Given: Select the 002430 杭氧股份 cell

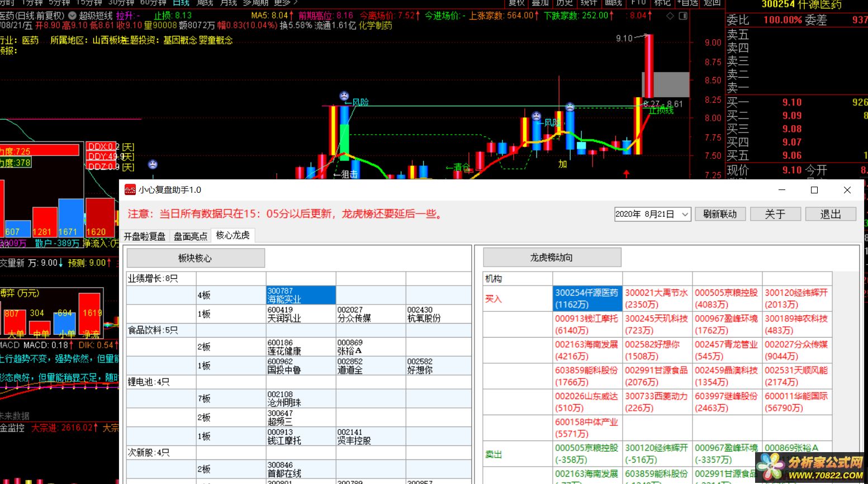Looking at the screenshot, I should point(439,314).
